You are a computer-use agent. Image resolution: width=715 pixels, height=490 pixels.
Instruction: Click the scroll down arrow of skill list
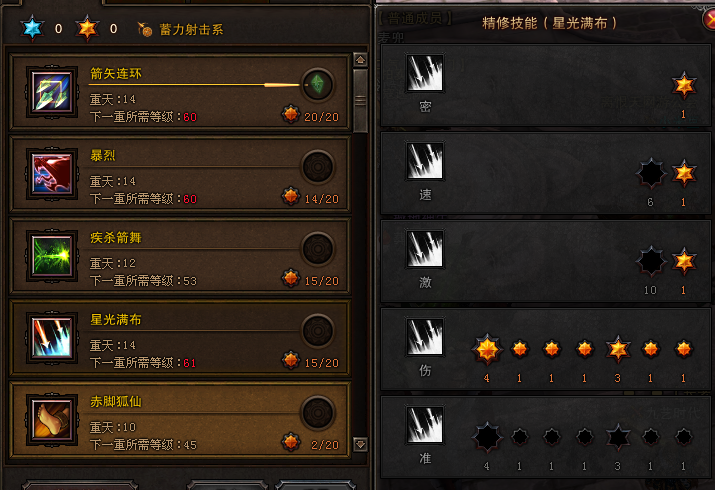[360, 444]
